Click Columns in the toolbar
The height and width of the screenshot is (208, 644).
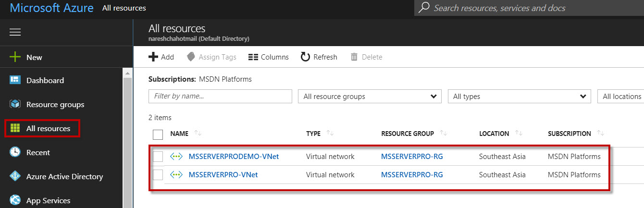[x=268, y=57]
